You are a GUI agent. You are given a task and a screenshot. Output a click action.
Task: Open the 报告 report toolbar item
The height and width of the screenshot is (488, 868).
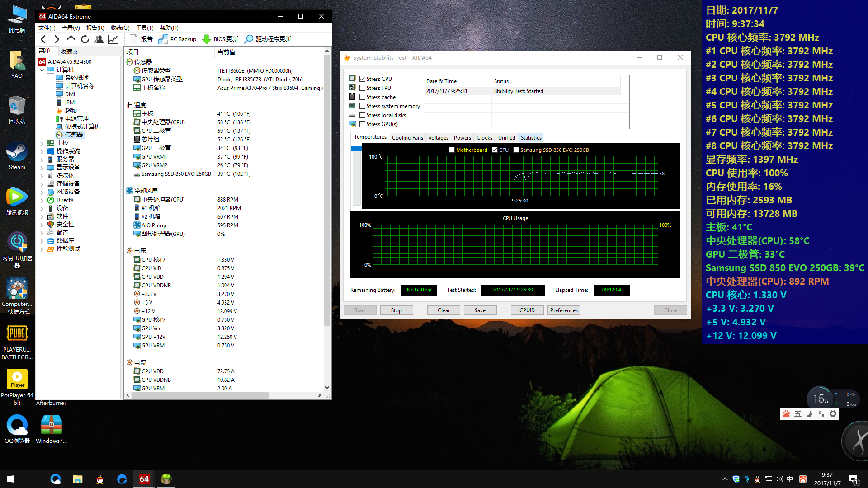[x=141, y=39]
